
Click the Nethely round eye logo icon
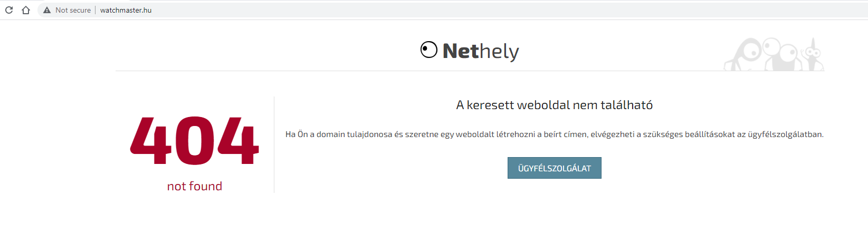coord(429,50)
